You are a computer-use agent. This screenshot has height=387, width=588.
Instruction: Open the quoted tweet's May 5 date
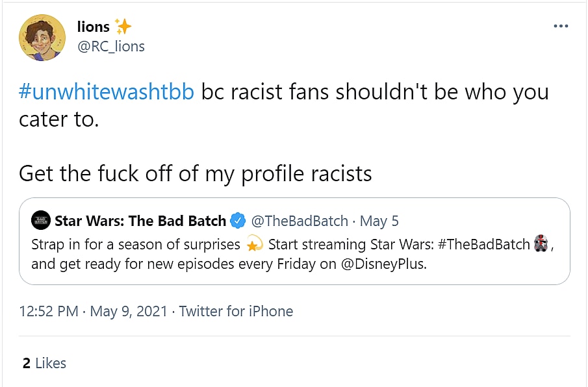tap(379, 221)
